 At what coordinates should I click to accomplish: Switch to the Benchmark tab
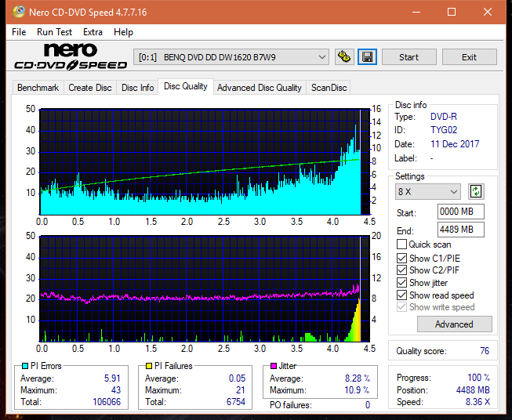click(38, 88)
